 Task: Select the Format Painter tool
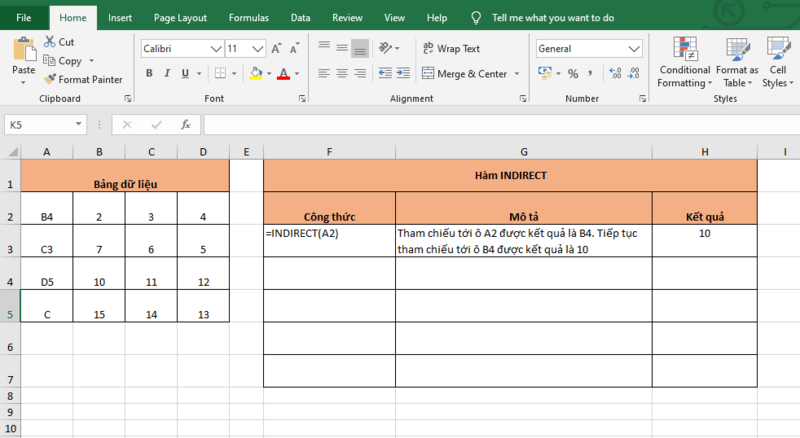[x=83, y=79]
